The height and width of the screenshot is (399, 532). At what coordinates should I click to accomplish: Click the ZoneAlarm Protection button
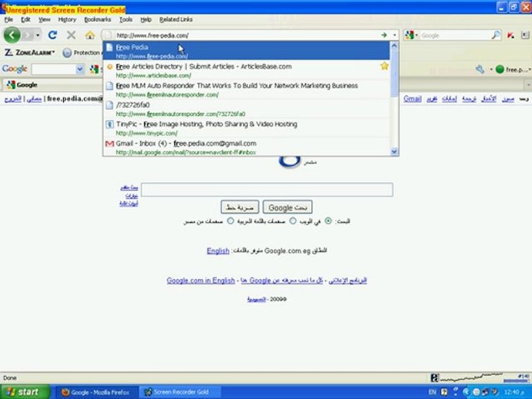pos(81,53)
